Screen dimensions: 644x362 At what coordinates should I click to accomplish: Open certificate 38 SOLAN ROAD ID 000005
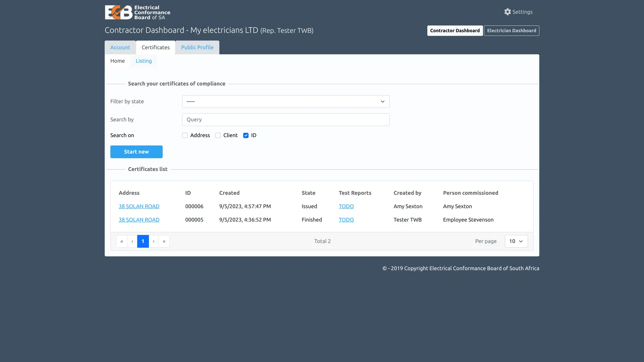pyautogui.click(x=139, y=220)
